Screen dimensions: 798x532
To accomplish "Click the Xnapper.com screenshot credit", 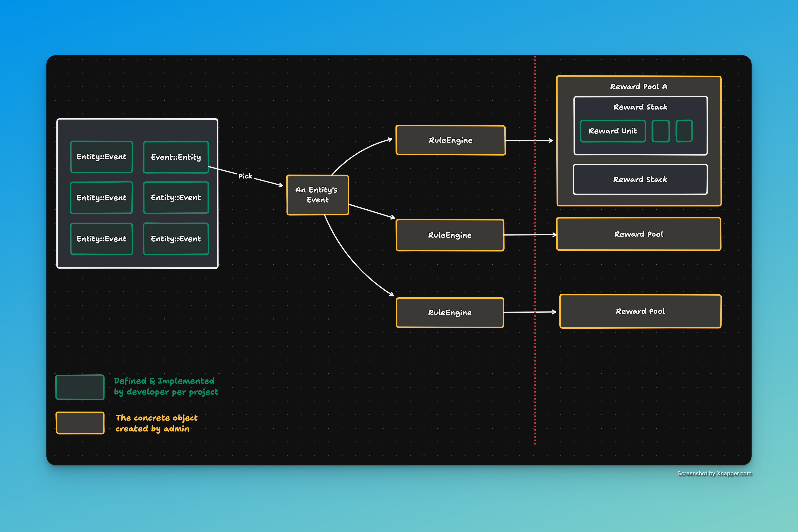I will (714, 473).
